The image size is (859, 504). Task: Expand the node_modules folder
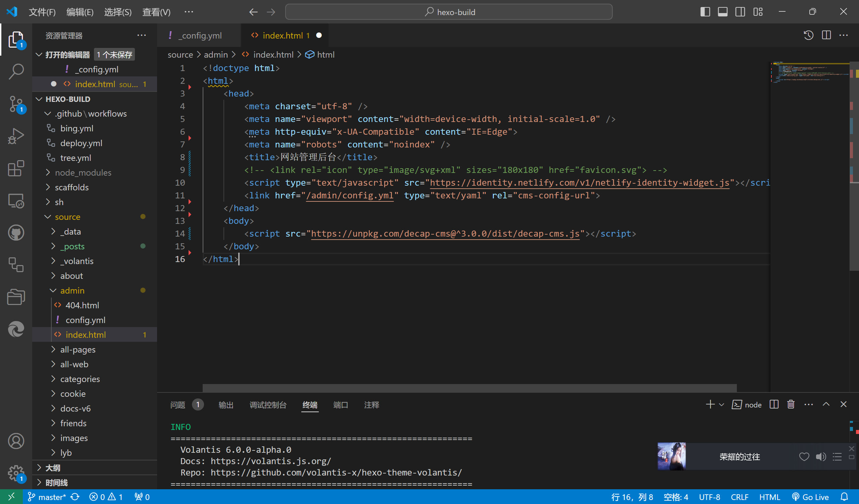click(x=83, y=173)
